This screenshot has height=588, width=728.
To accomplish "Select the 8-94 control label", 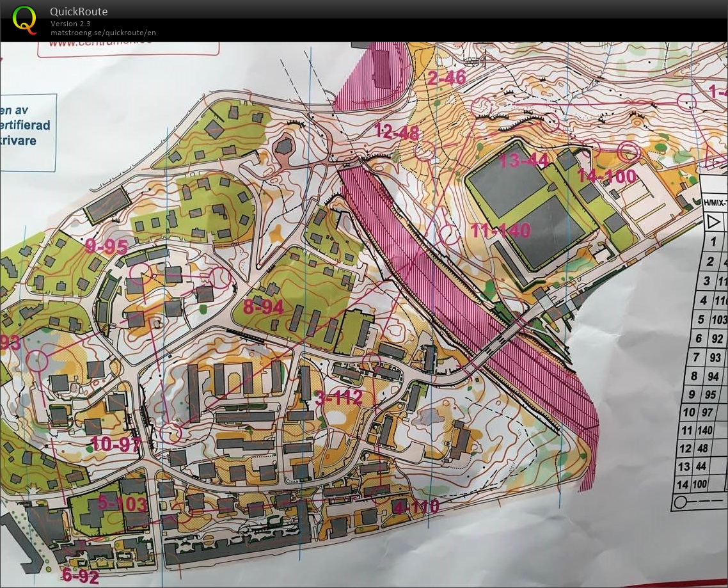I will (x=264, y=307).
